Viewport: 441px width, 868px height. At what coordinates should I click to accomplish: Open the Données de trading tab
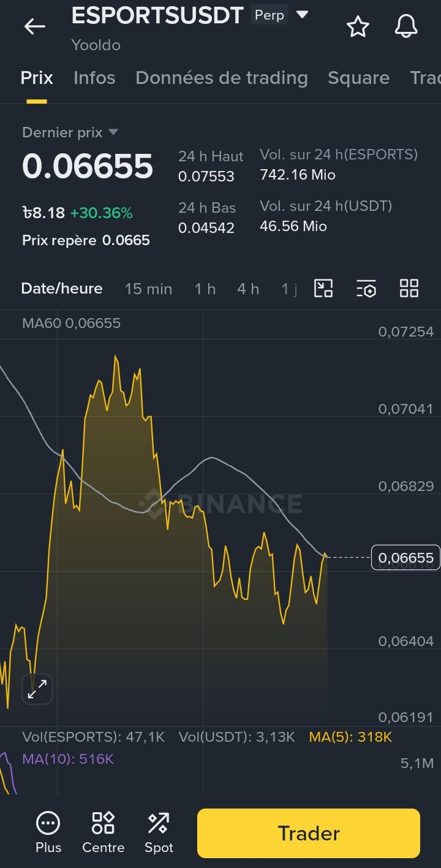222,78
